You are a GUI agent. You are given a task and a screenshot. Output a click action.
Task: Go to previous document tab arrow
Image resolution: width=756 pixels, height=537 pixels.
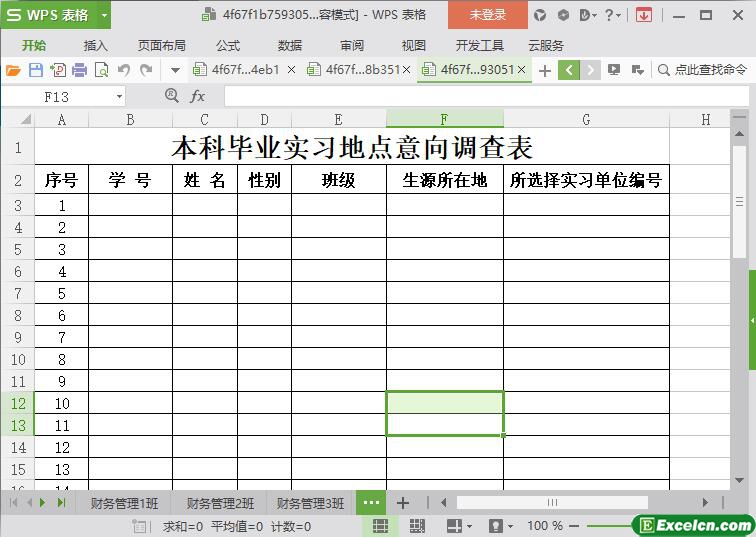click(x=569, y=70)
